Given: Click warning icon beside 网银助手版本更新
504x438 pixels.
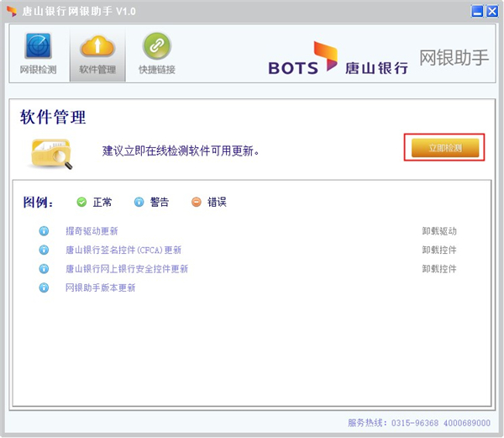Looking at the screenshot, I should coord(44,288).
